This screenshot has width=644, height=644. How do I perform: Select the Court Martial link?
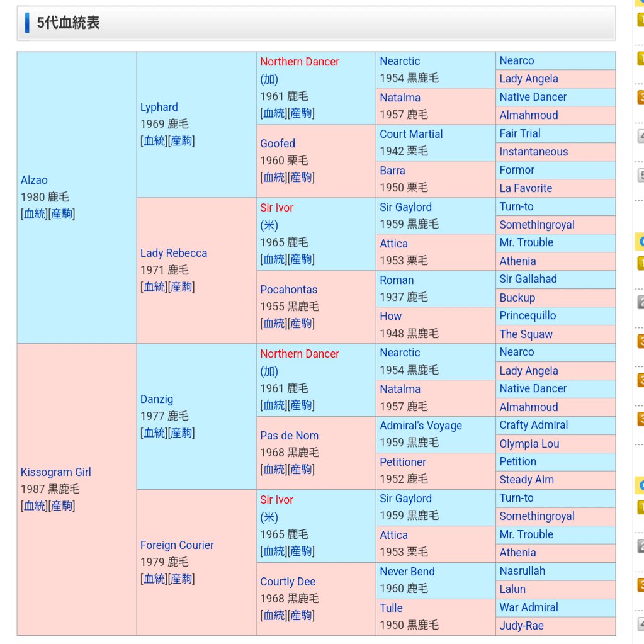tap(411, 134)
